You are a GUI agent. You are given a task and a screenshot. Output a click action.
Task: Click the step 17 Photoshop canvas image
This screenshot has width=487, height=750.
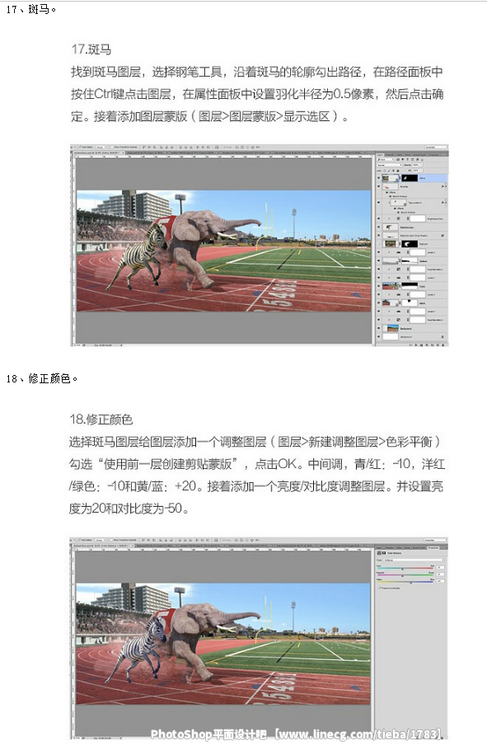223,251
